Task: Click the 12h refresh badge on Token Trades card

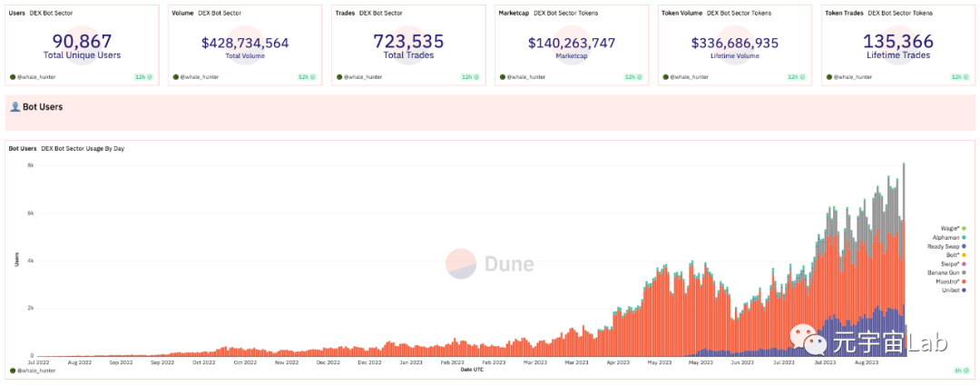Action: pyautogui.click(x=960, y=77)
